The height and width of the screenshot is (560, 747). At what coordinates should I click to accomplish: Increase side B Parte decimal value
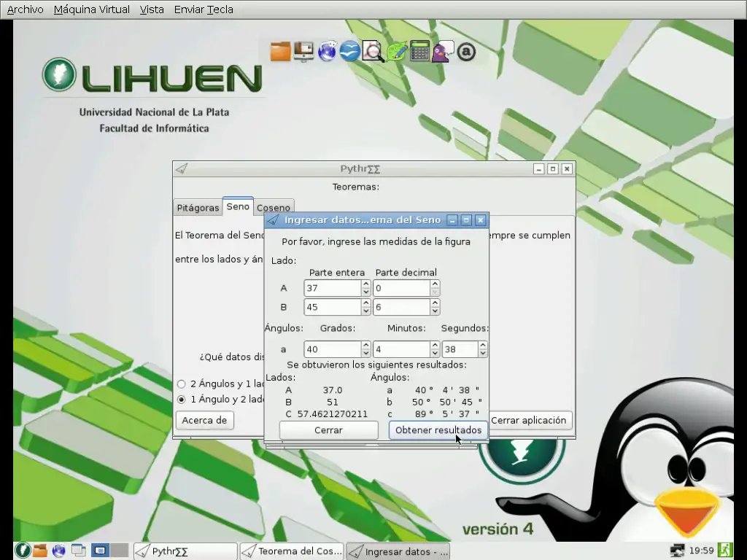pos(435,303)
